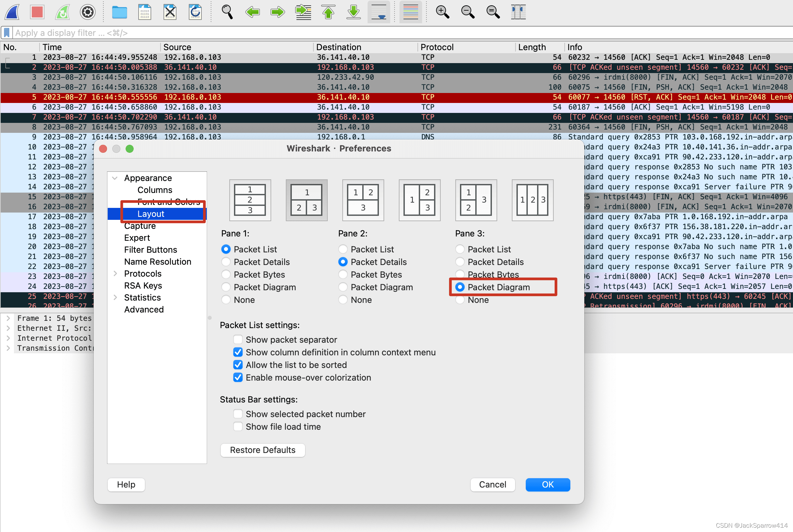The image size is (793, 532).
Task: Reset packet text to normal size
Action: [493, 12]
